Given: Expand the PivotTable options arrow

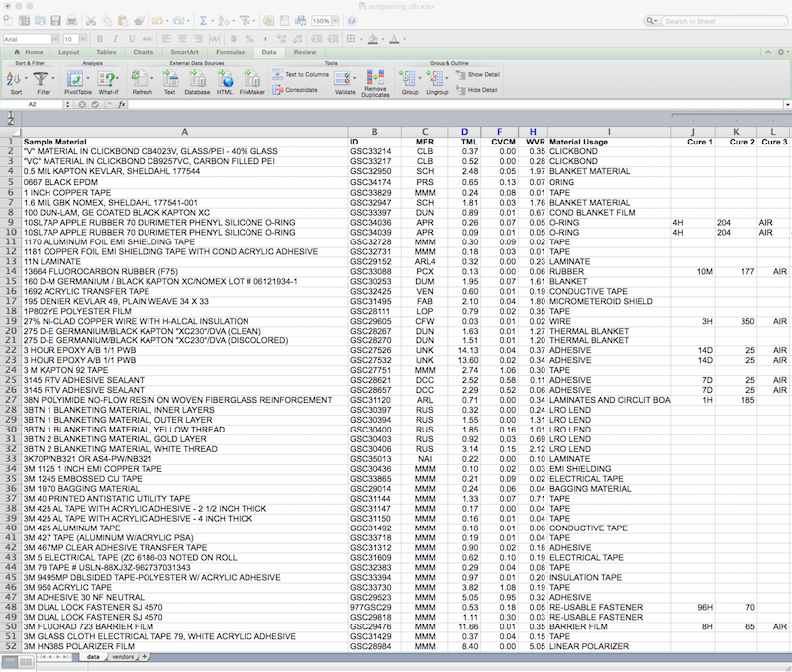Looking at the screenshot, I should (x=88, y=79).
